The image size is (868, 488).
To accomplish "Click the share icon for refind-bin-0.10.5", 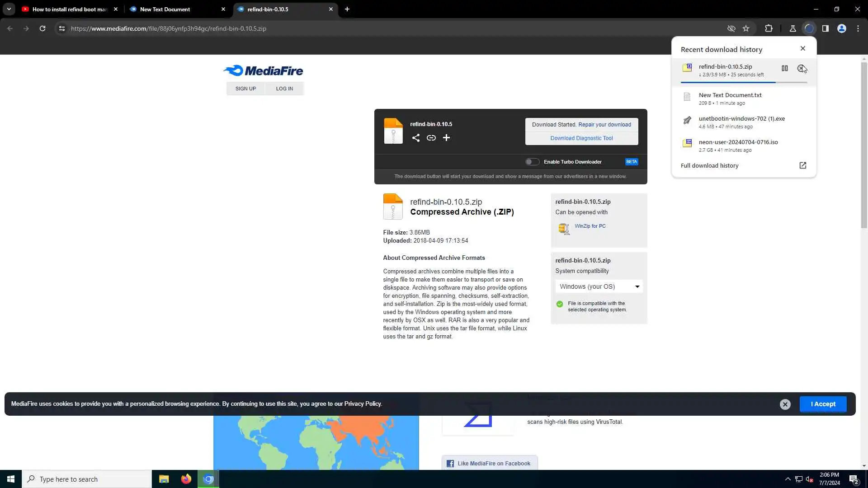I will 415,138.
